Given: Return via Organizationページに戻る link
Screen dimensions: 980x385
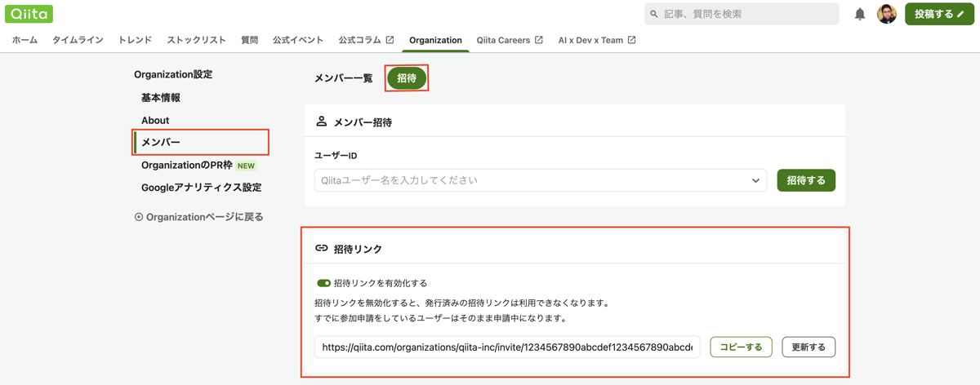Looking at the screenshot, I should coord(198,217).
